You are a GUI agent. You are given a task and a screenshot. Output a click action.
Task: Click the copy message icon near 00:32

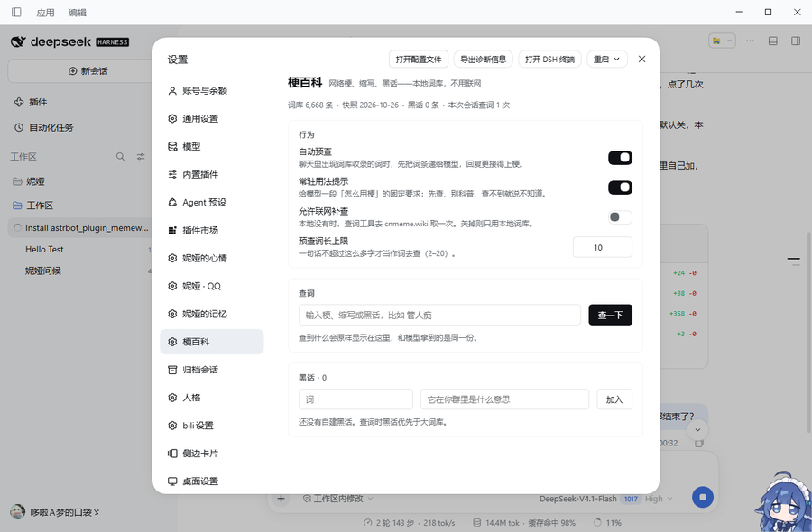pos(698,443)
